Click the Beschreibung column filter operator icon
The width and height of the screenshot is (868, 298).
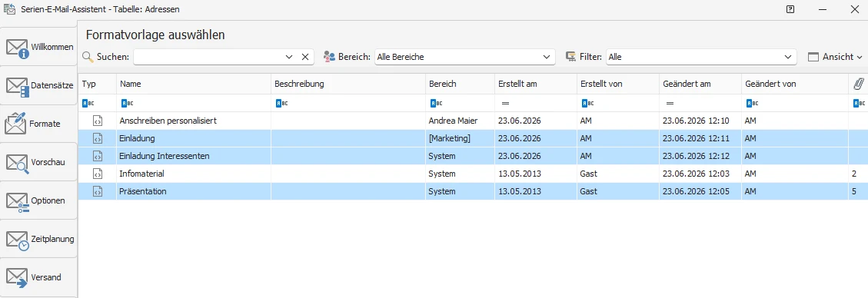click(x=281, y=103)
